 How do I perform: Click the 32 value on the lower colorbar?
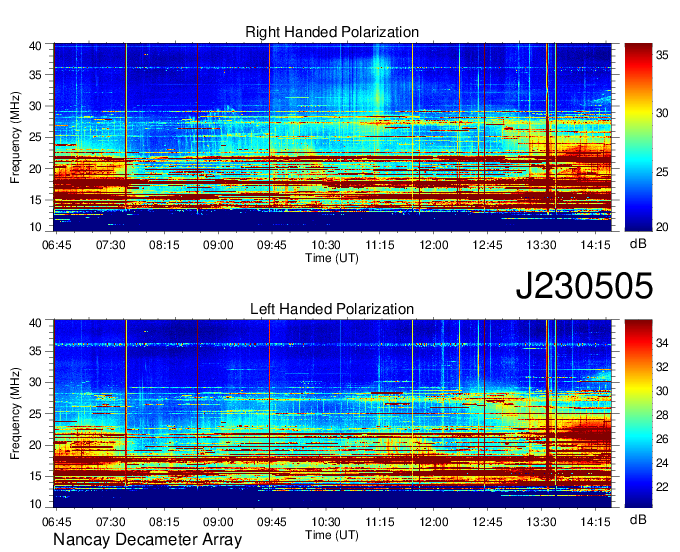click(x=662, y=367)
